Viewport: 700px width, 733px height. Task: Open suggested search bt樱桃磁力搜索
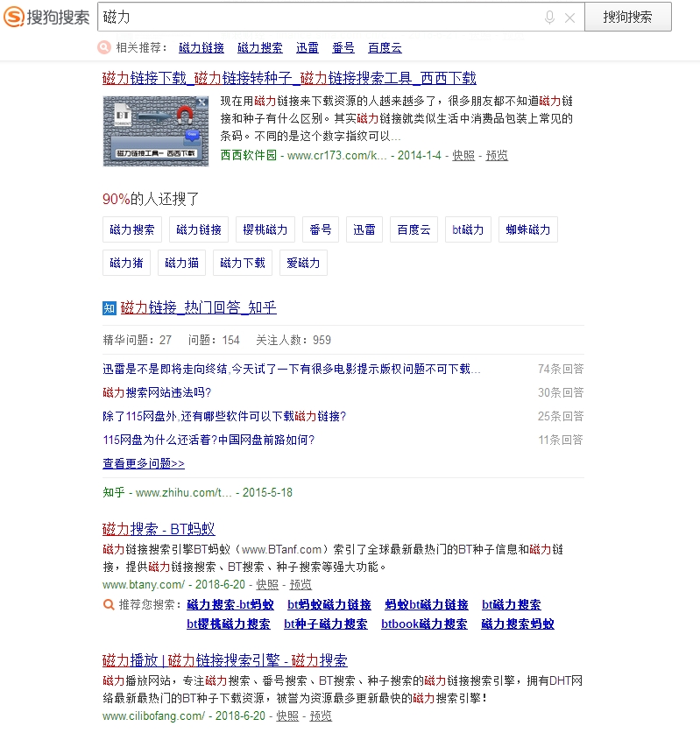click(x=228, y=624)
